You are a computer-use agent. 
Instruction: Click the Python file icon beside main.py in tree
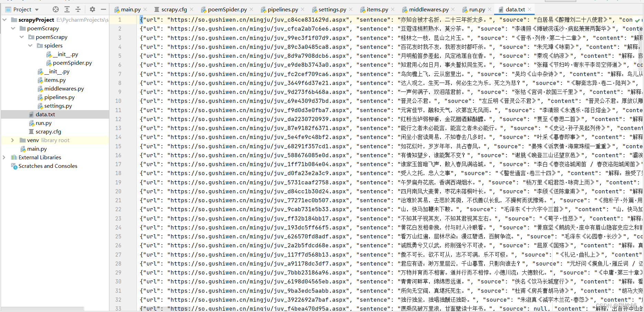23,149
